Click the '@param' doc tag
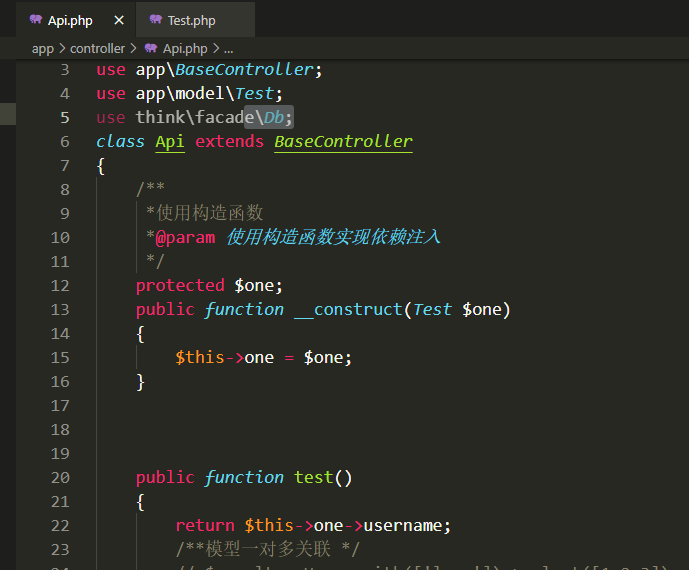 185,238
